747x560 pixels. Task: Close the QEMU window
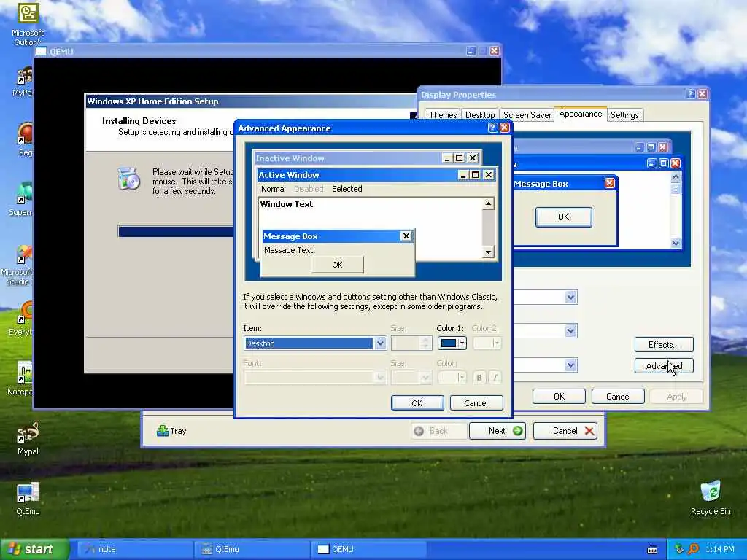coord(495,50)
